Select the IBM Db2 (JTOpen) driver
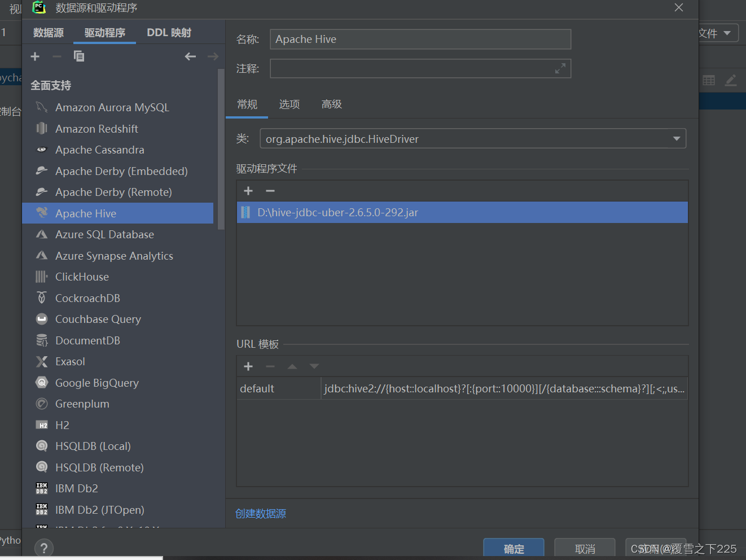 [117, 510]
